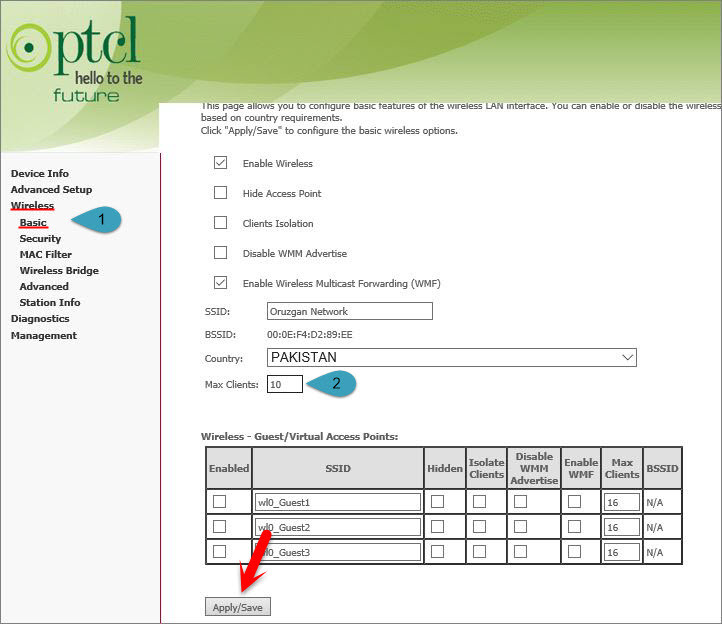Screen dimensions: 722x624
Task: Open Device Info menu
Action: [40, 174]
